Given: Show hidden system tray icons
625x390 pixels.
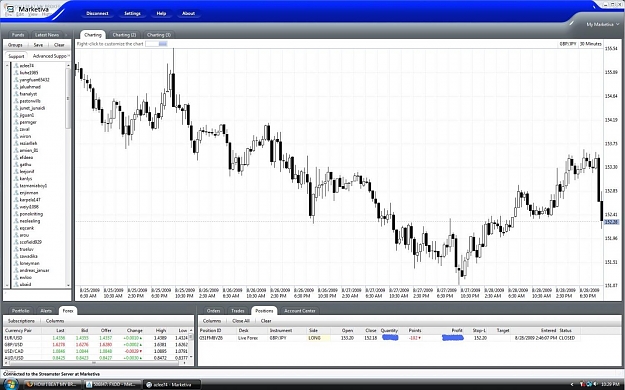Looking at the screenshot, I should click(x=572, y=384).
